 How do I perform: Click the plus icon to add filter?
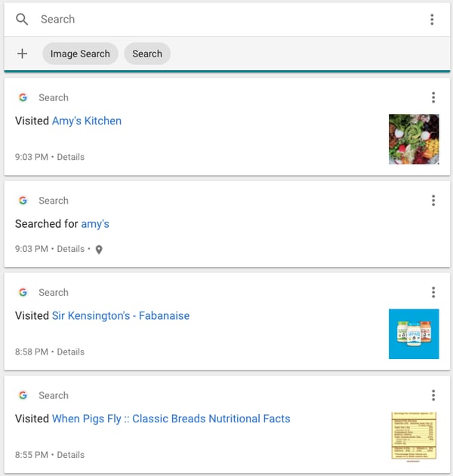tap(22, 54)
